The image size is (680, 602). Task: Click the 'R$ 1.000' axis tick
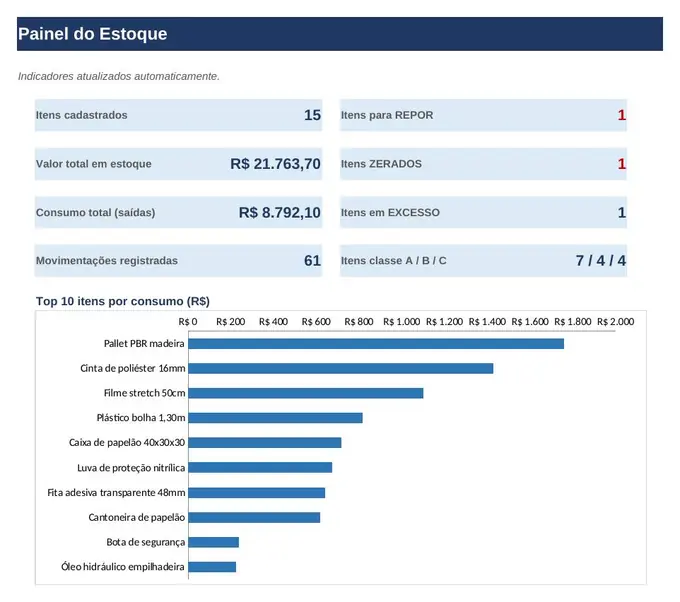[402, 322]
